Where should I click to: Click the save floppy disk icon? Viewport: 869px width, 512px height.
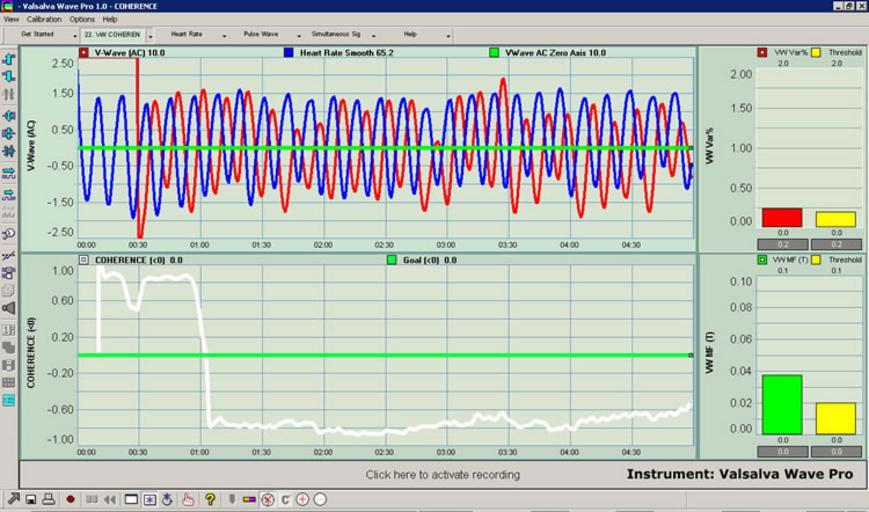click(x=31, y=499)
